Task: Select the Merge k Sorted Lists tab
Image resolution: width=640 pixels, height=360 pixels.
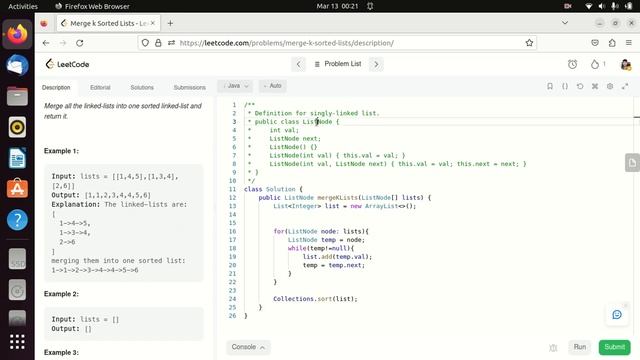Action: point(108,23)
